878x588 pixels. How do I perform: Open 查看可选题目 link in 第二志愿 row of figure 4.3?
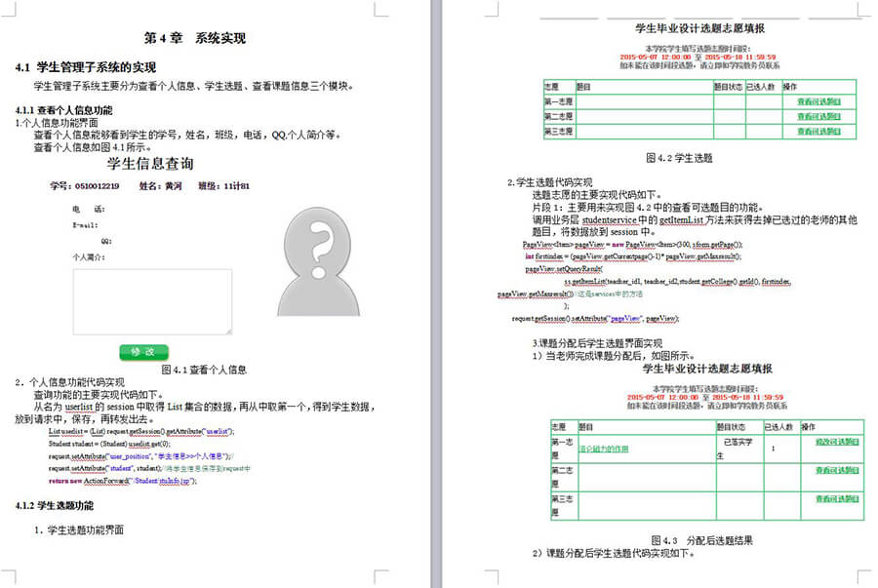(x=837, y=471)
